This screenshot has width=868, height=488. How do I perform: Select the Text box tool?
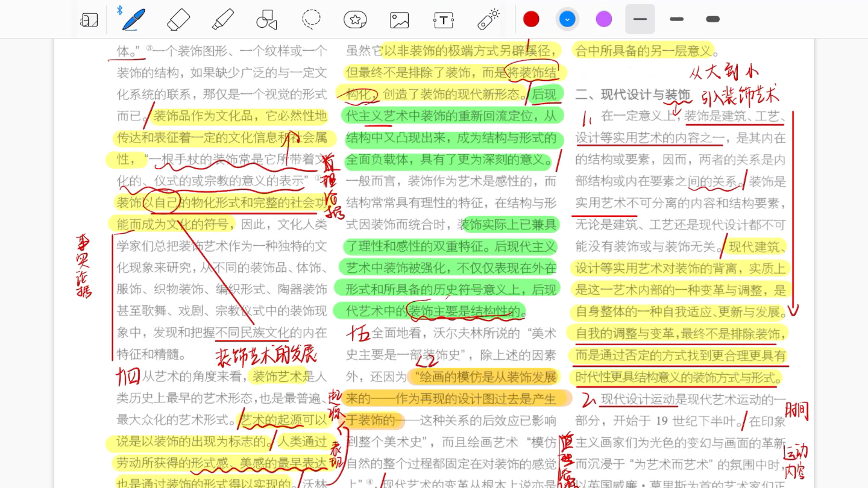[x=443, y=20]
